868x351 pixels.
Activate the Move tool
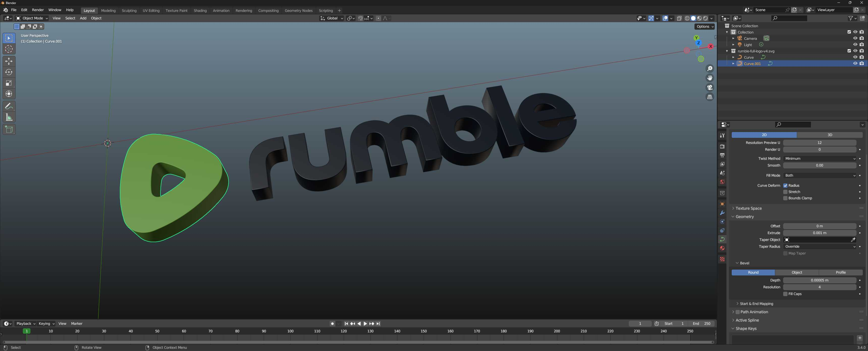tap(9, 61)
